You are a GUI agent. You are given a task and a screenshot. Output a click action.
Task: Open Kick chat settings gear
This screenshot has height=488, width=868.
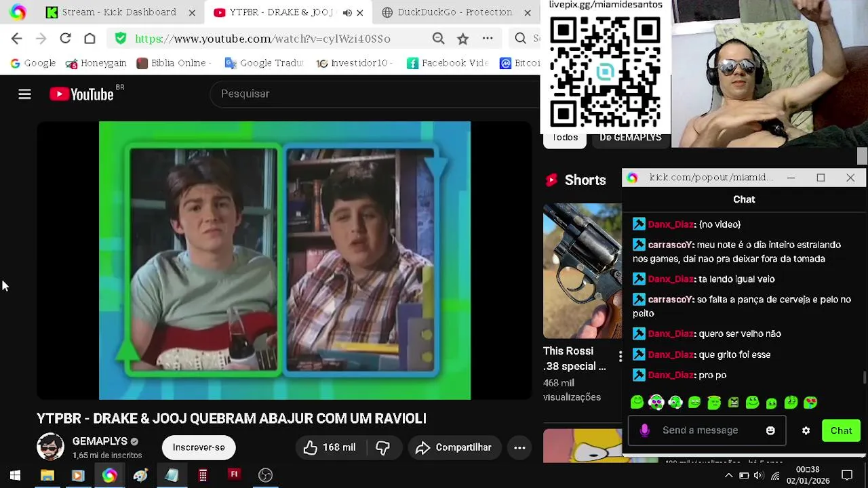pyautogui.click(x=806, y=430)
